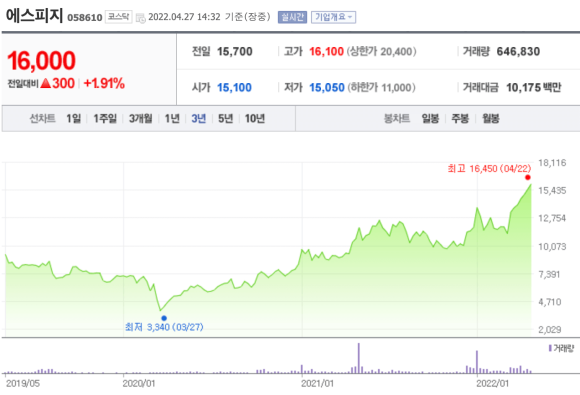Show the 5년 chart period
Viewport: 580px width, 395px height.
pyautogui.click(x=226, y=118)
